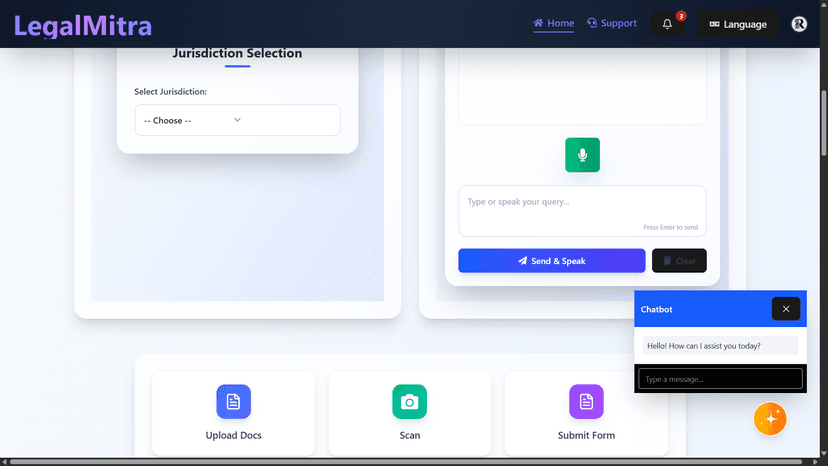Click the green microphone voice input button
The image size is (828, 466).
582,155
